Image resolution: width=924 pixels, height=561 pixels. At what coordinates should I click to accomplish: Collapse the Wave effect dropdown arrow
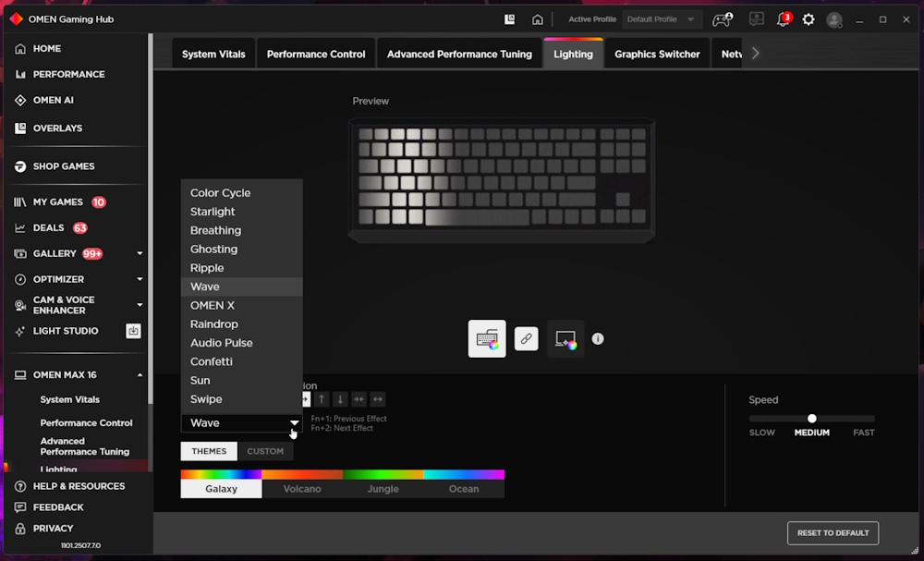294,423
